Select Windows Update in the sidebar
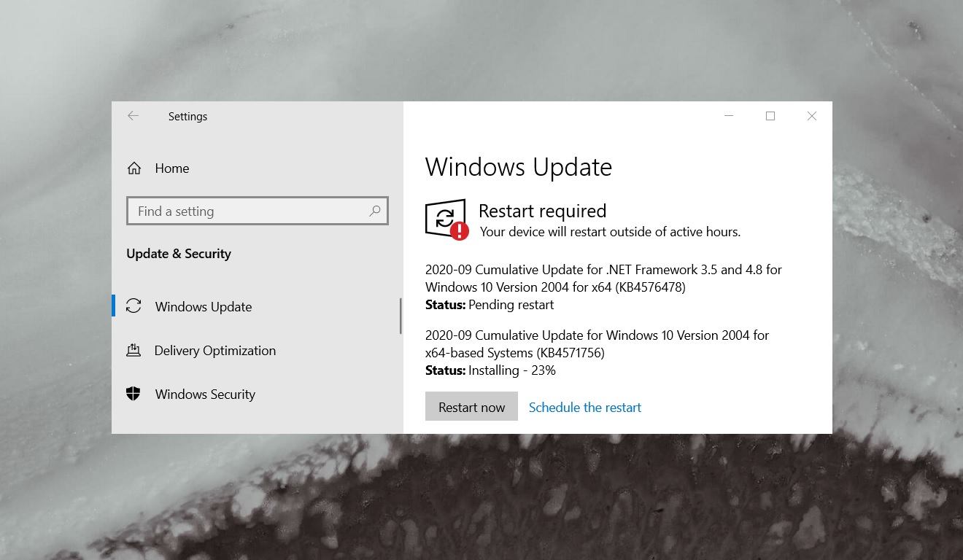The image size is (963, 560). click(203, 306)
